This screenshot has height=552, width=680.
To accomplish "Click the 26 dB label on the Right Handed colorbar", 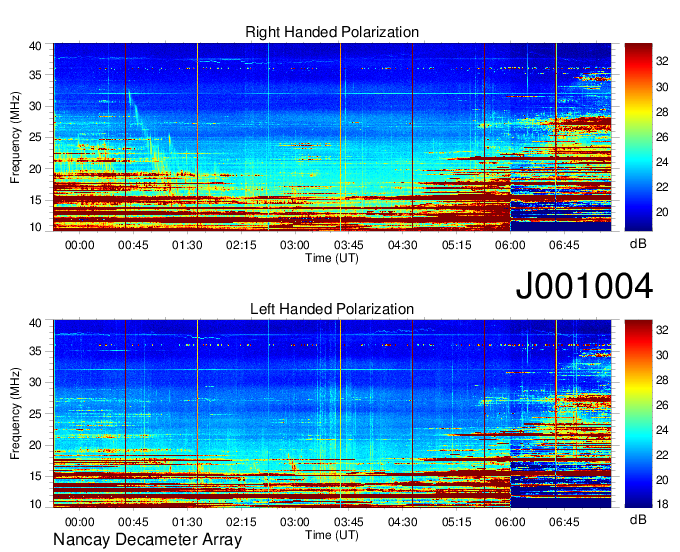I will tap(662, 137).
